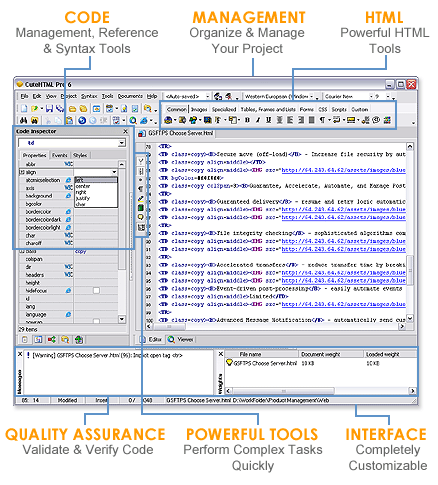
Task: Click the red-green arrows icon below Code Inspector
Action: (x=51, y=339)
